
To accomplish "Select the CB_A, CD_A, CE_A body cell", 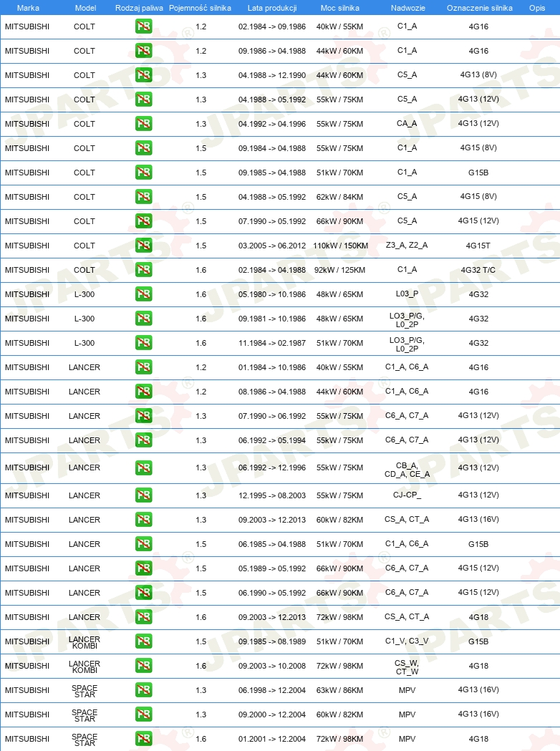I will (407, 470).
